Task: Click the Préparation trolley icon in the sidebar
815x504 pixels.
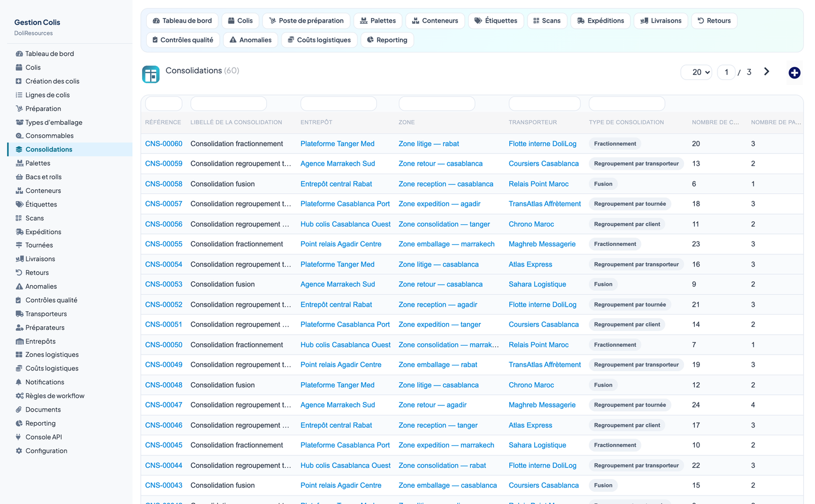Action: pos(19,109)
